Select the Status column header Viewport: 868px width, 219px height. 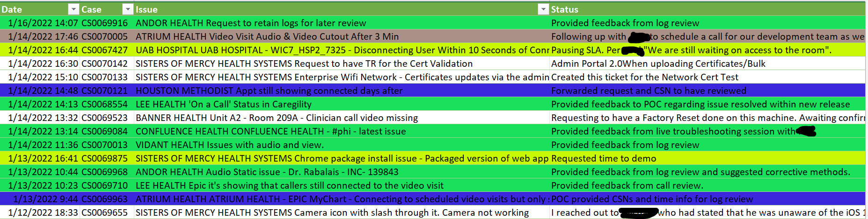[x=708, y=9]
